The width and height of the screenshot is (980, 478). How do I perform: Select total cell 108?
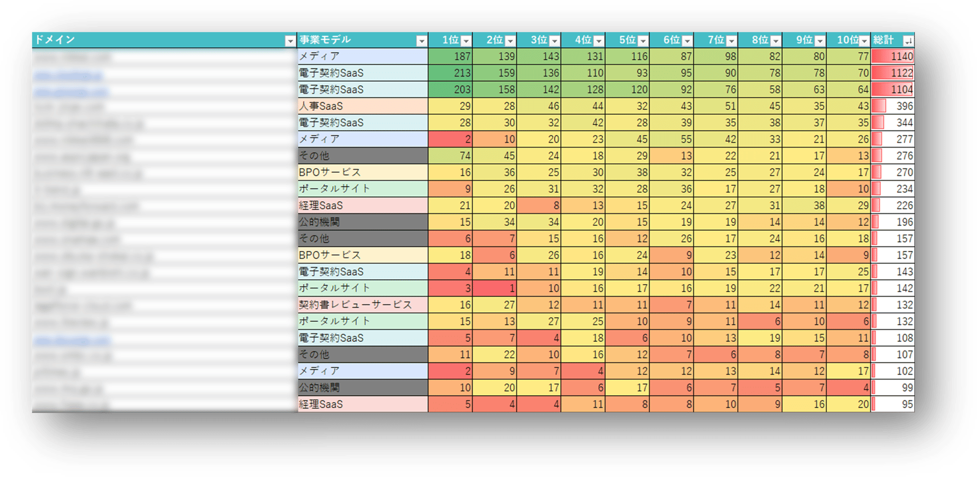(x=893, y=338)
